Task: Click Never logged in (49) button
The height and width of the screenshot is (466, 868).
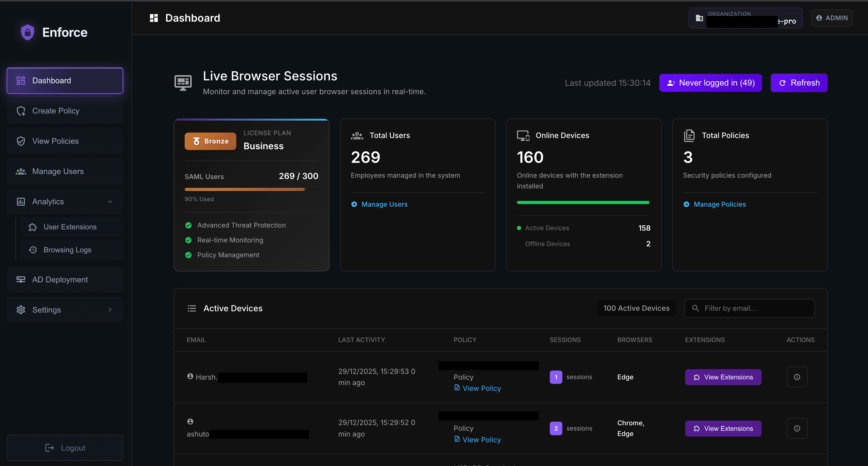Action: [x=711, y=83]
